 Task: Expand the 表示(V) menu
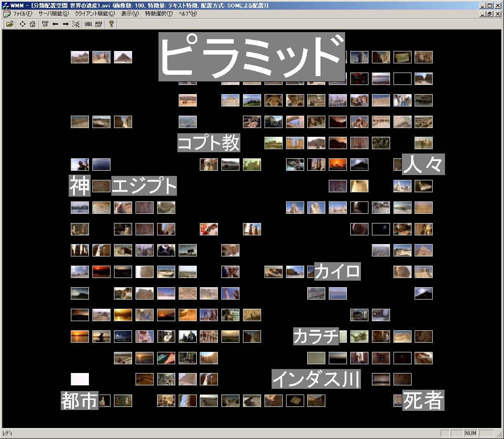(x=130, y=14)
